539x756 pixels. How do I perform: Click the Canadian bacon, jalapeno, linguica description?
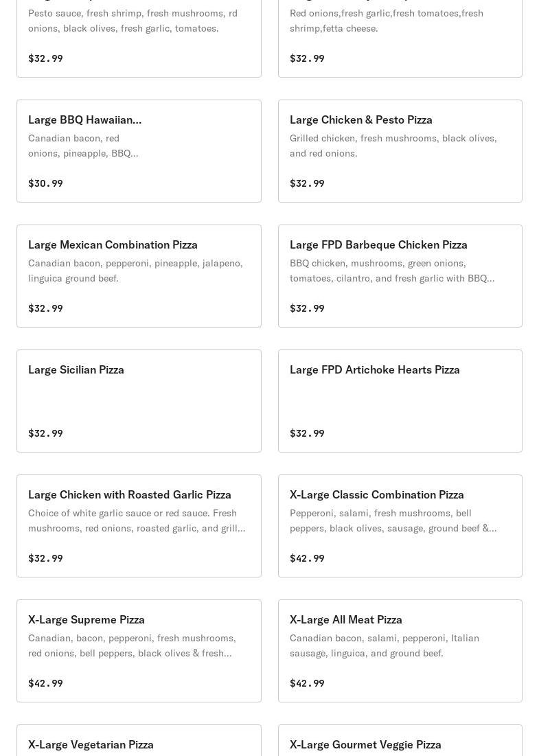click(135, 271)
